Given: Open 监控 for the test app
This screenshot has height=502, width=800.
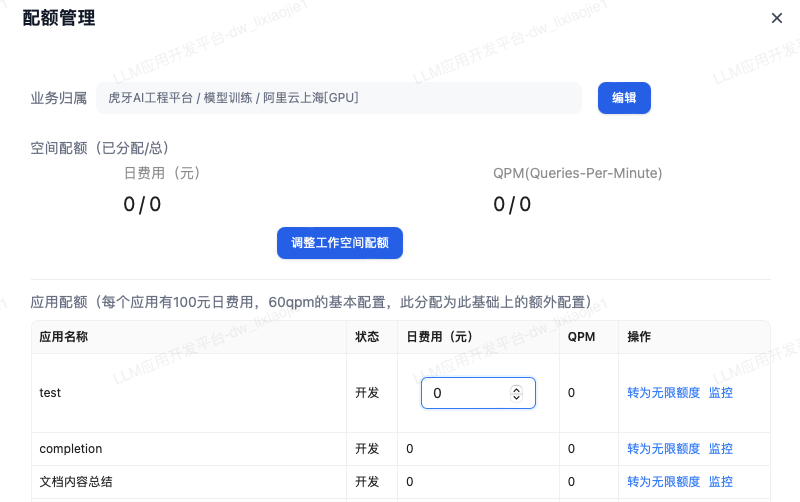Looking at the screenshot, I should pyautogui.click(x=720, y=393).
